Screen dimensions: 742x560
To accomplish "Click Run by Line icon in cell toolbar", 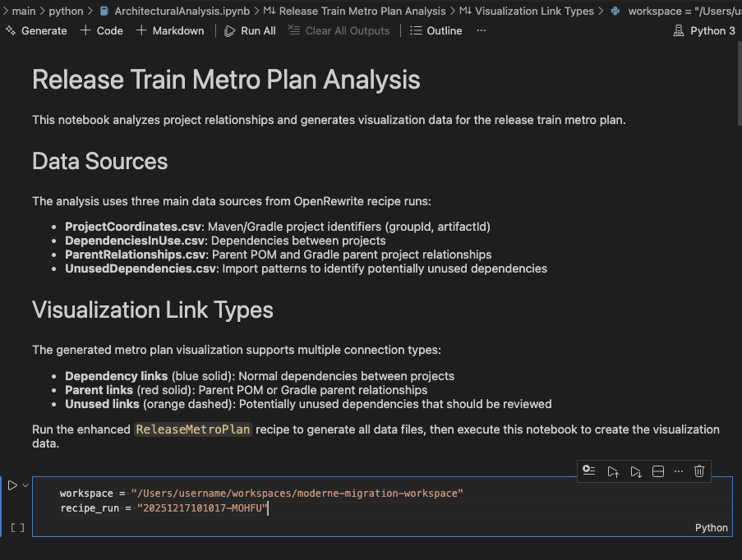I will (x=588, y=470).
